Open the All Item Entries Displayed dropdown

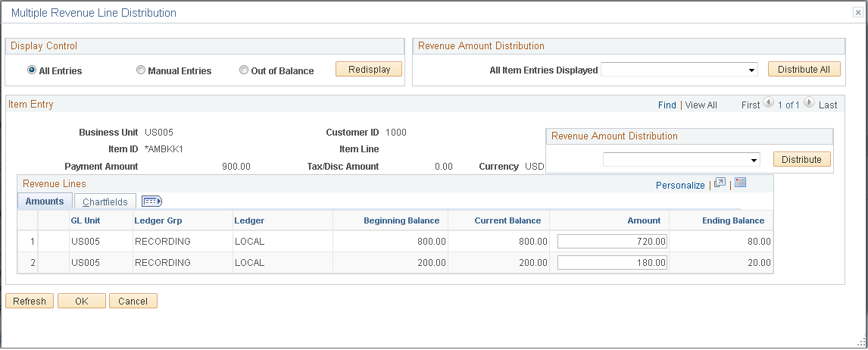pyautogui.click(x=679, y=70)
